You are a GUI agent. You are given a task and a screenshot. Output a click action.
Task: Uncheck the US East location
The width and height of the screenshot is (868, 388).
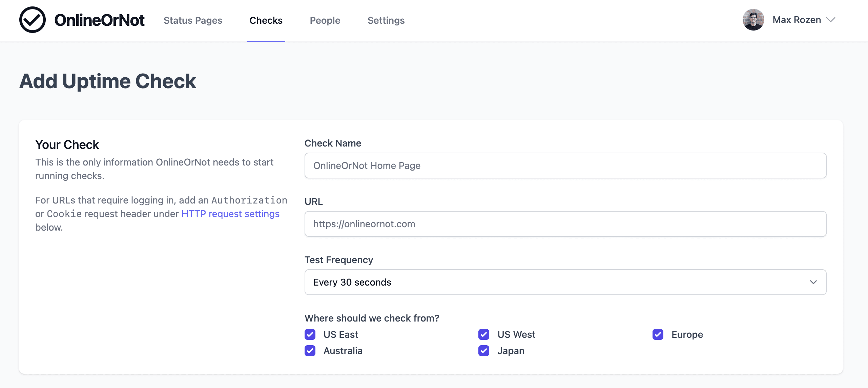click(310, 334)
